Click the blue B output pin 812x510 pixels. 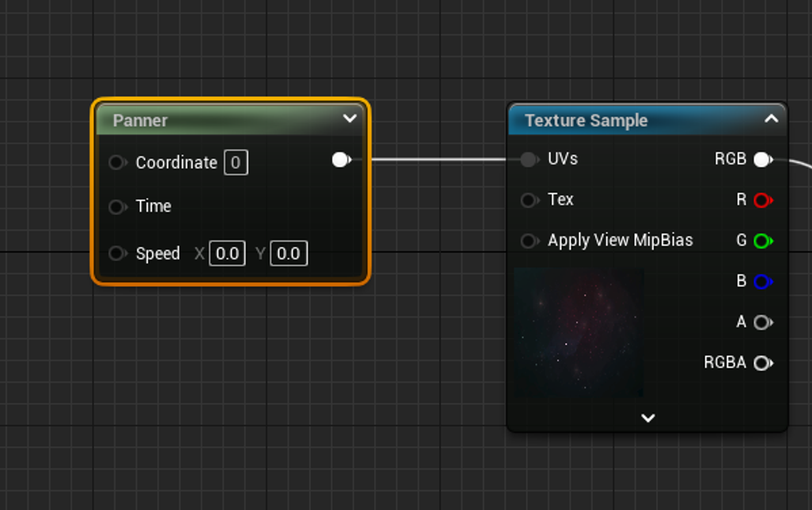763,281
